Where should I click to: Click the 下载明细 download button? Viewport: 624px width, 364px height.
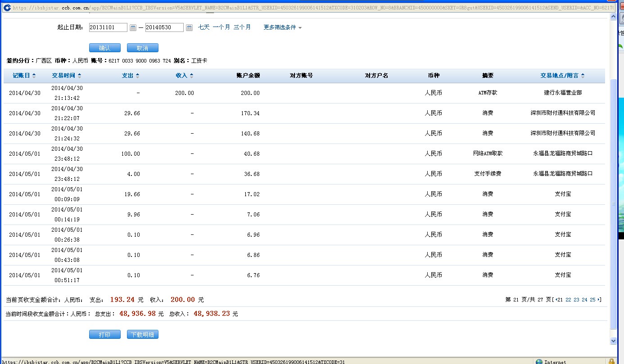point(143,335)
